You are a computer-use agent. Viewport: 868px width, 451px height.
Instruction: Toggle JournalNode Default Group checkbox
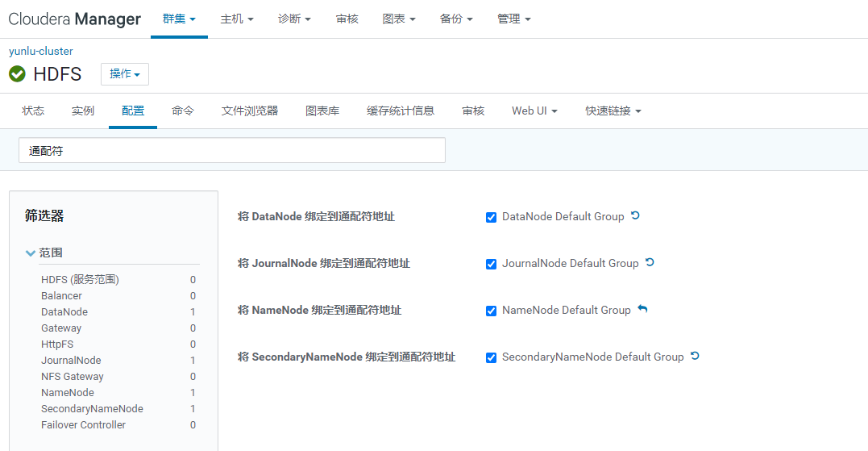tap(491, 264)
